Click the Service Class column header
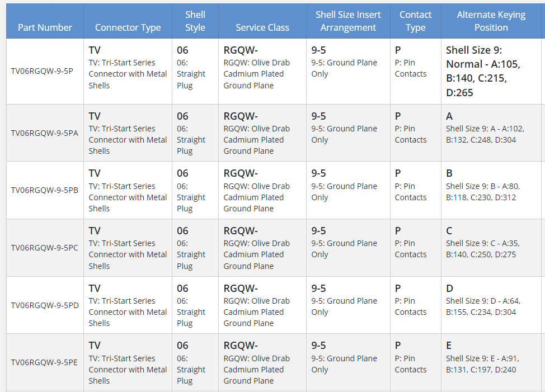Viewport: 545px width, 392px height. pyautogui.click(x=262, y=27)
